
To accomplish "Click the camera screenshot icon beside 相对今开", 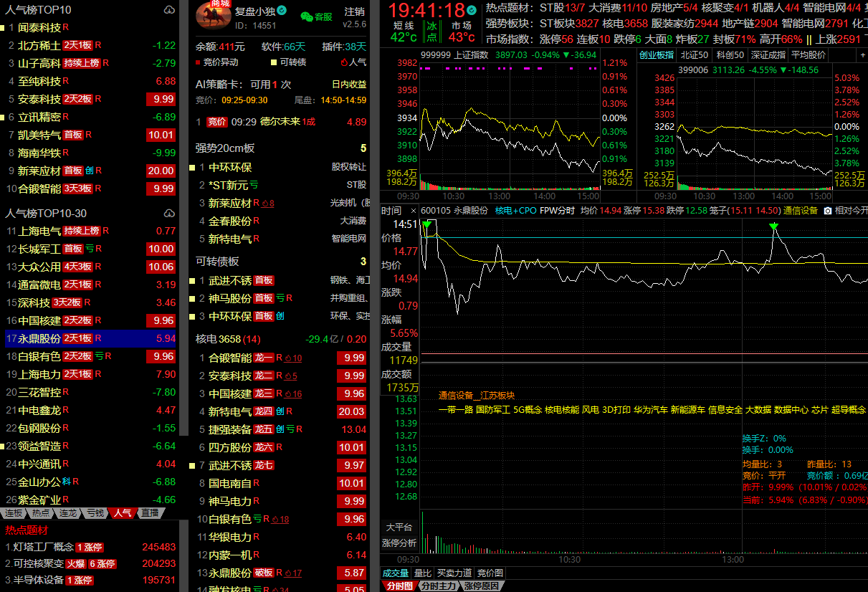I will tap(828, 211).
